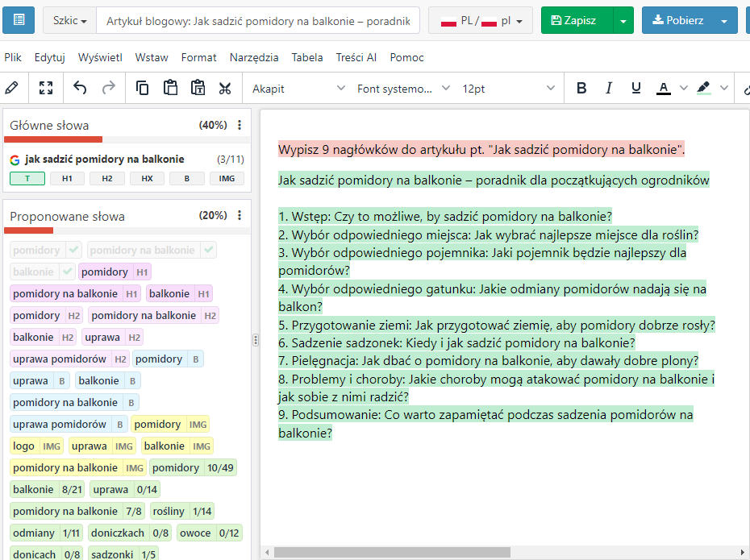Click the 'owoce 0/12' tag

click(x=209, y=533)
